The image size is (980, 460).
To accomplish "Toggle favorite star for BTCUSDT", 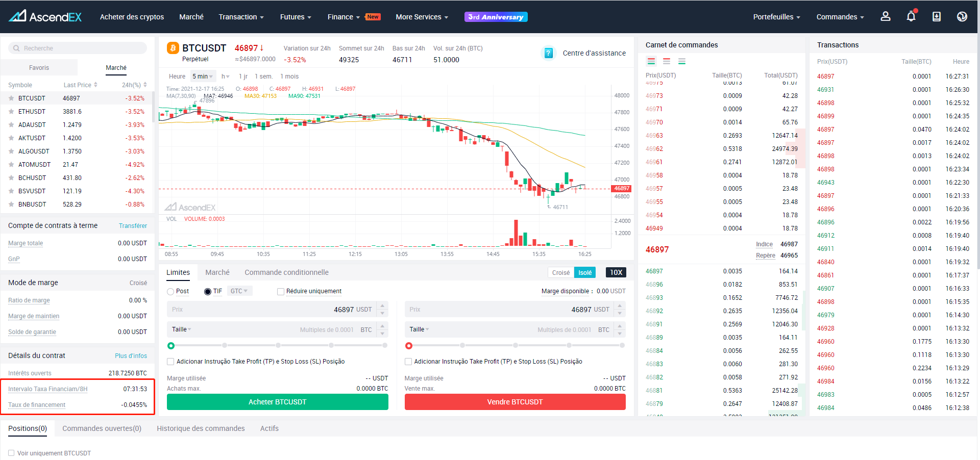I will tap(11, 98).
